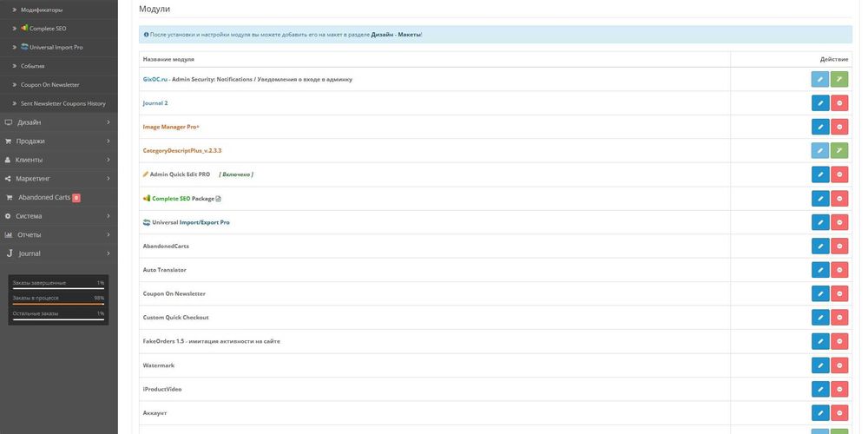Follow the GixOC.ru link
The image size is (868, 434).
pos(155,79)
